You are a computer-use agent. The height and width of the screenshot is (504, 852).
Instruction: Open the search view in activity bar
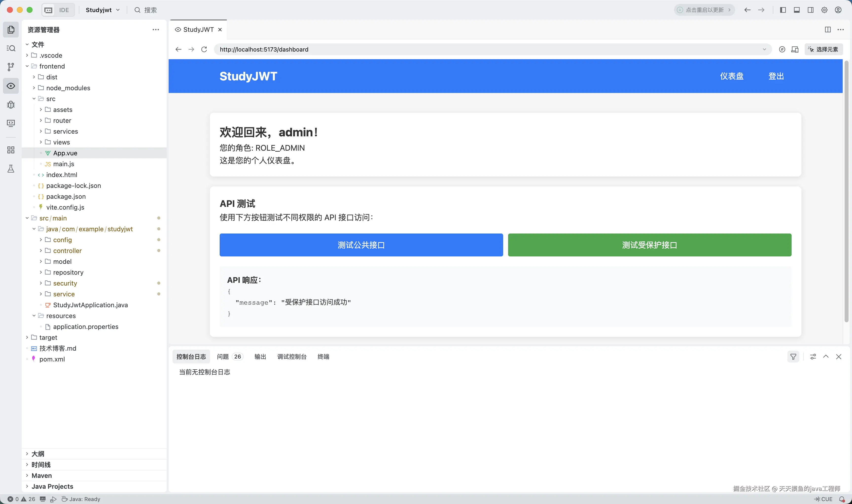[11, 48]
